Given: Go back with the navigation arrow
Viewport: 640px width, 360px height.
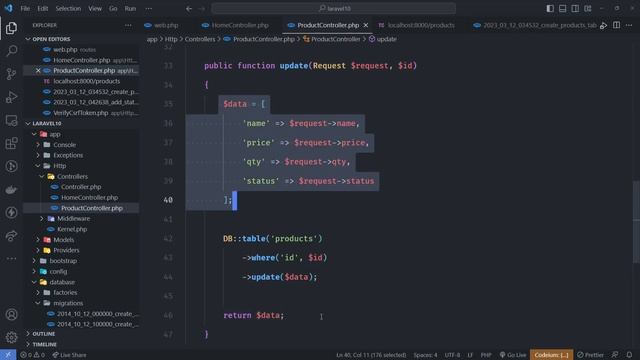Looking at the screenshot, I should click(x=189, y=9).
